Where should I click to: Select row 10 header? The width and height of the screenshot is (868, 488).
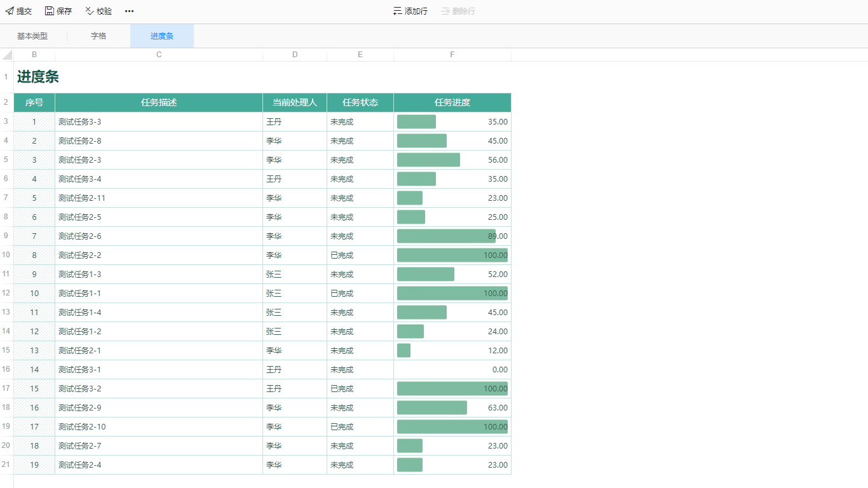pos(6,255)
